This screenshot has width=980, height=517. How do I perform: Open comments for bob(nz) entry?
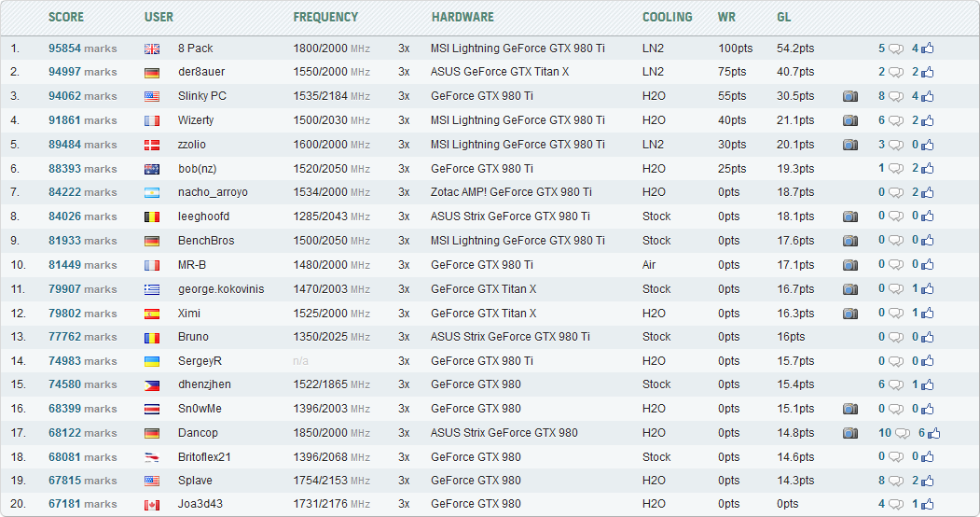pos(896,169)
